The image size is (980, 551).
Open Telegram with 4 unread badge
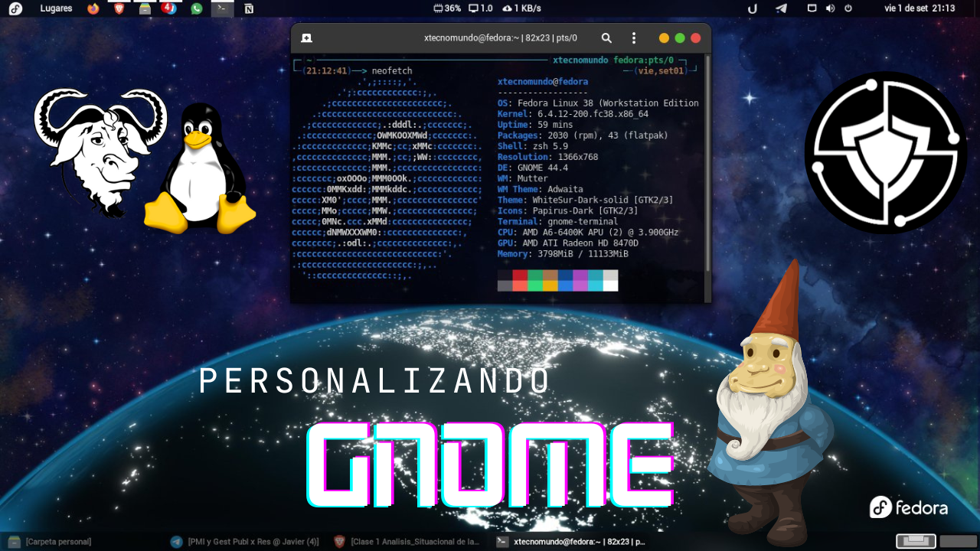tap(169, 8)
